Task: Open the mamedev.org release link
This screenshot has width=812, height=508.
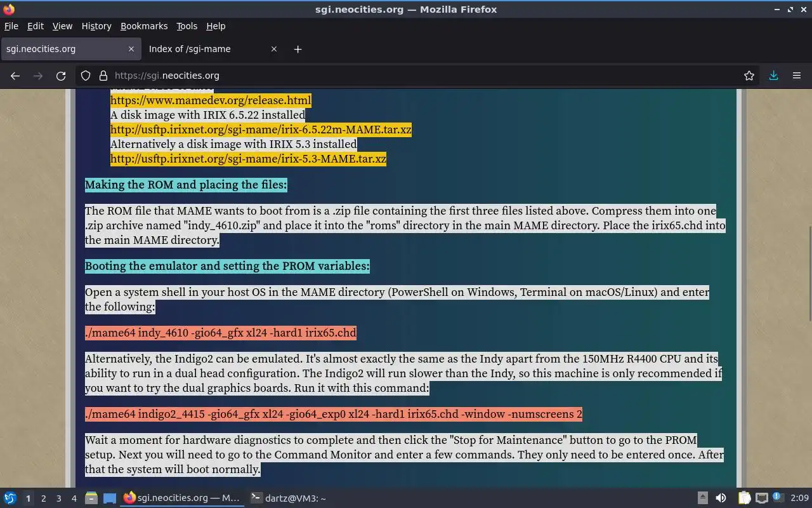Action: pos(211,100)
